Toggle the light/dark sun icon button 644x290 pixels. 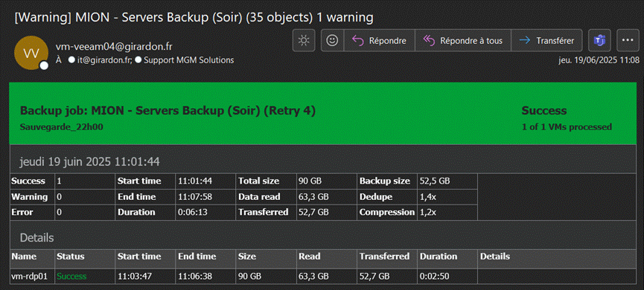[x=304, y=40]
